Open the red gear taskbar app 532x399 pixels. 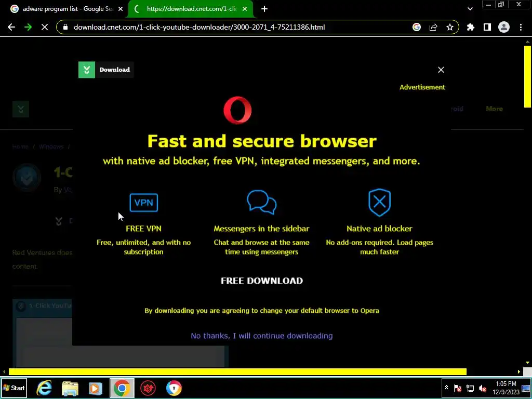tap(148, 388)
